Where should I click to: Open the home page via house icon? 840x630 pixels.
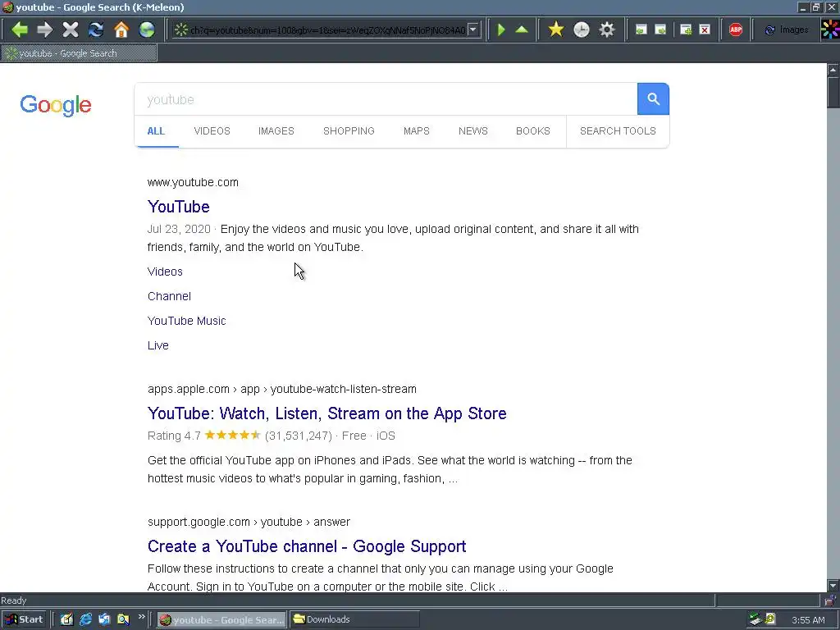tap(121, 30)
